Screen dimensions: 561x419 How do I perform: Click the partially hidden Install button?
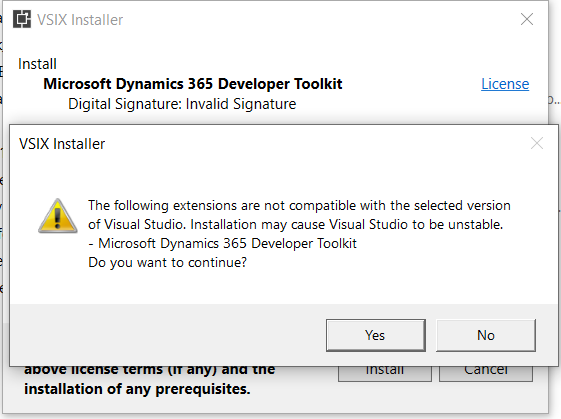(385, 374)
